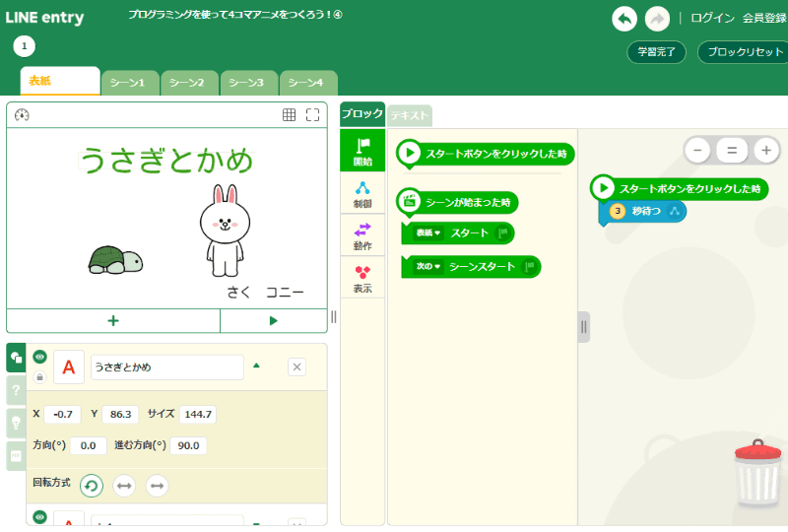Viewport: 788px width, 532px height.
Task: Toggle lock on うさぎとかめ object
Action: click(x=39, y=376)
